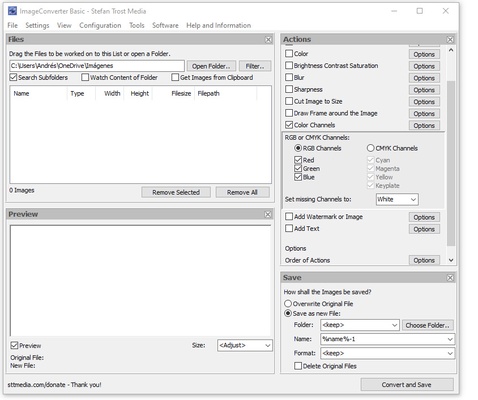
Task: Open the View menu
Action: click(64, 25)
